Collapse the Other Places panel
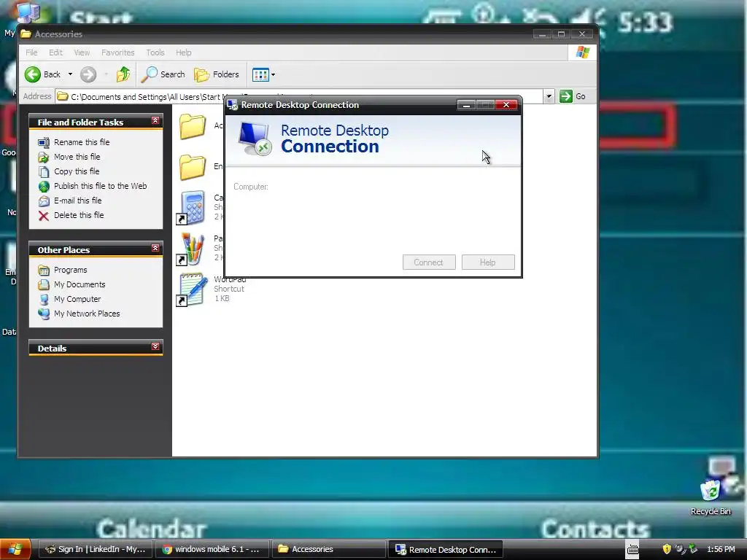747x560 pixels. point(155,248)
